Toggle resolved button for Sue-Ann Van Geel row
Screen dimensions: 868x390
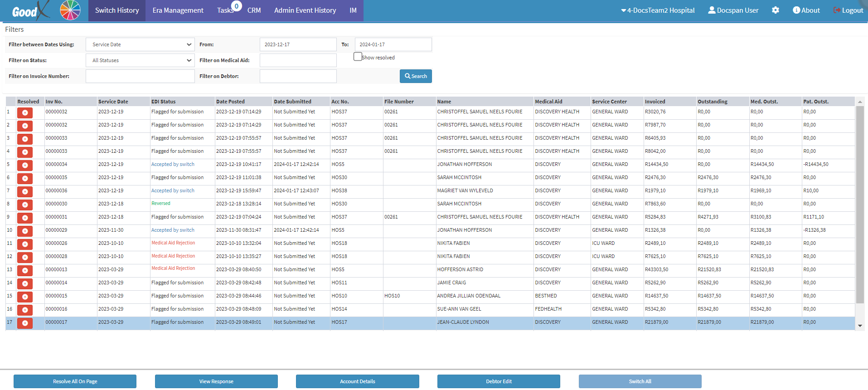click(x=25, y=310)
